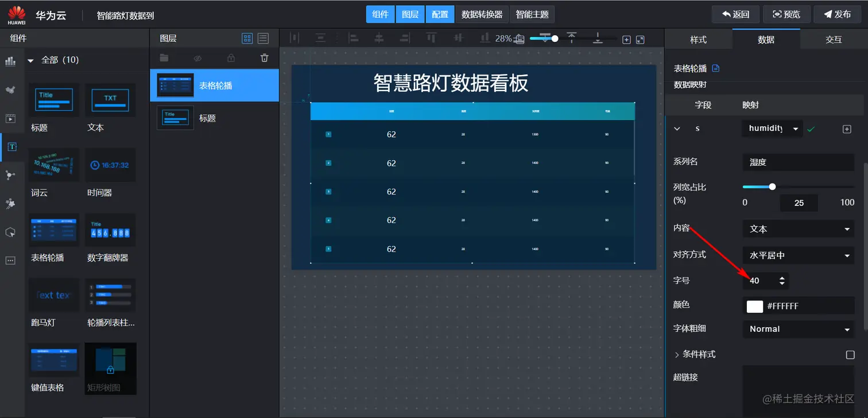This screenshot has width=868, height=418.
Task: Distribute components horizontally
Action: [x=294, y=38]
